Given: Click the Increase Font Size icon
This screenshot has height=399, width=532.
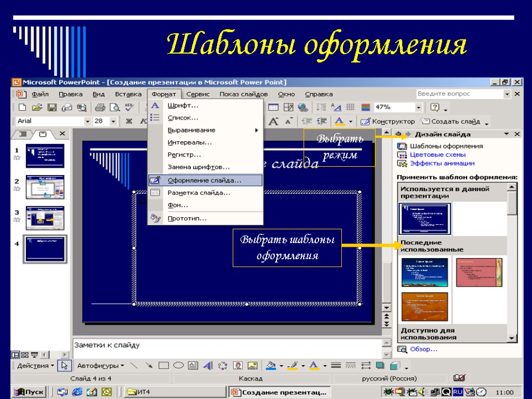Looking at the screenshot, I should click(x=273, y=121).
